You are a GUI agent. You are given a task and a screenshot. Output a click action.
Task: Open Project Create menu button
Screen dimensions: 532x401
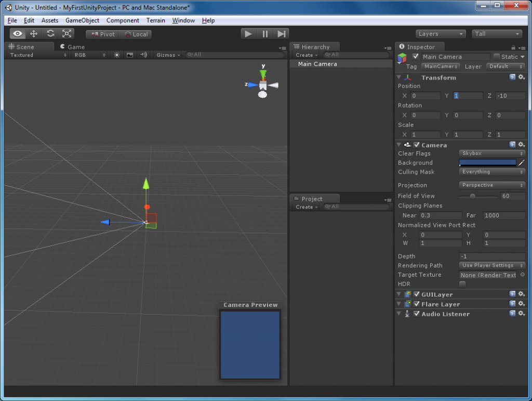(307, 207)
